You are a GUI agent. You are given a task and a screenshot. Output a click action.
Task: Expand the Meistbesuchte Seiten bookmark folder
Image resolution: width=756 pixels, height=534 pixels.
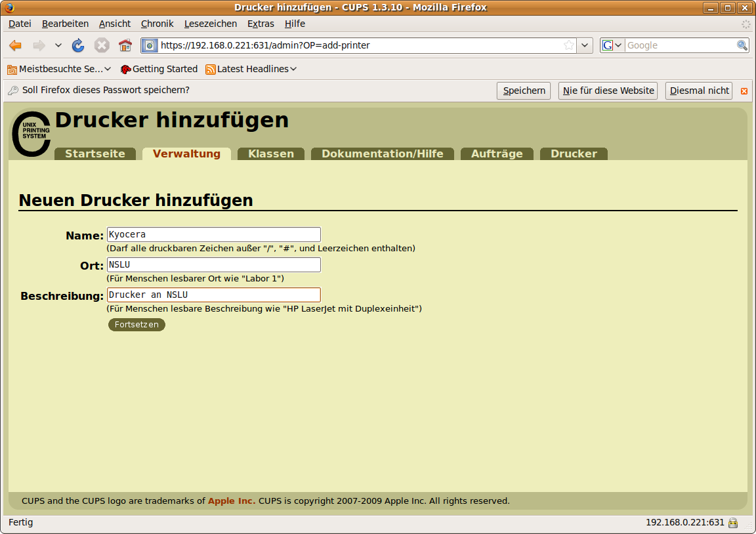click(x=59, y=69)
